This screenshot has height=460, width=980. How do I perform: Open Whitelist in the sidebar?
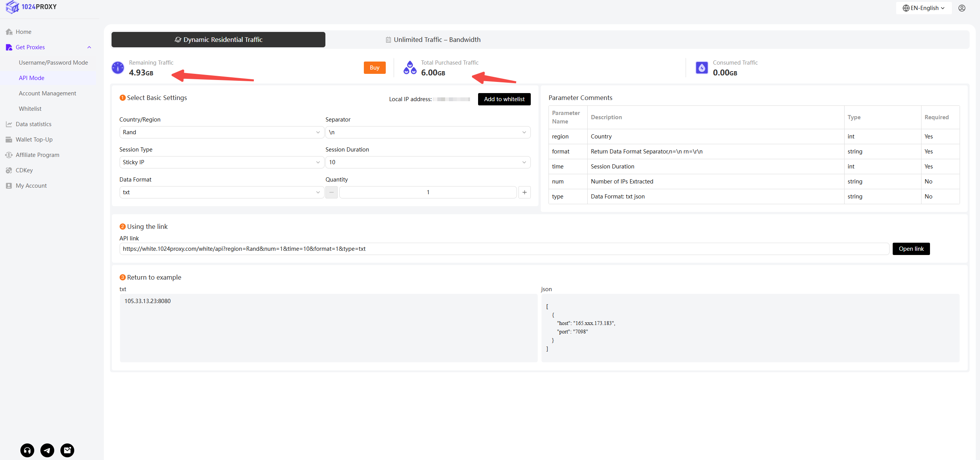[x=30, y=109]
